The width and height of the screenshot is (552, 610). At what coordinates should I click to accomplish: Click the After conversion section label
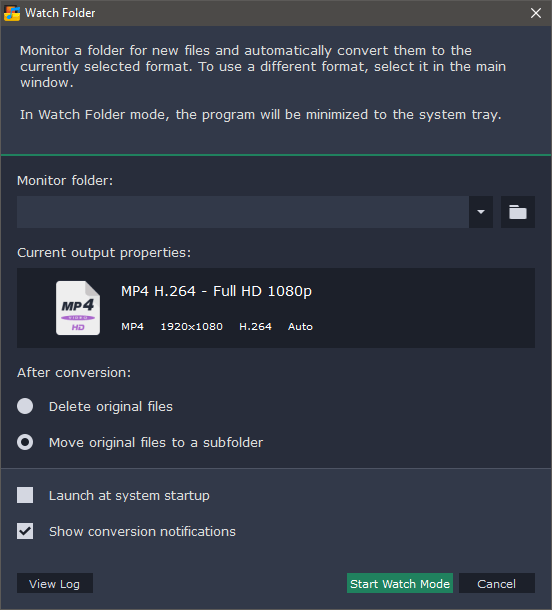pos(74,373)
